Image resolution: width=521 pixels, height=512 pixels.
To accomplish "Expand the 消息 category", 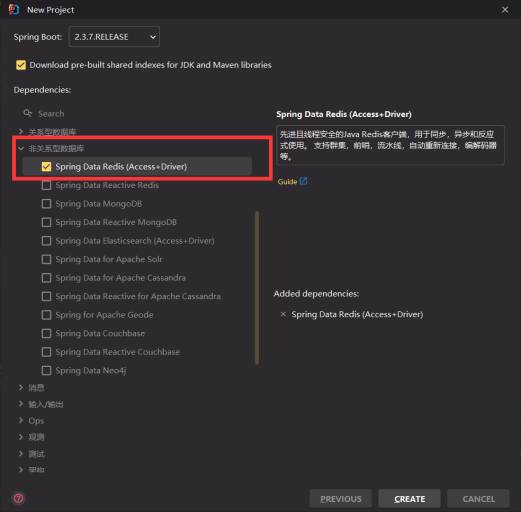I will (x=21, y=387).
